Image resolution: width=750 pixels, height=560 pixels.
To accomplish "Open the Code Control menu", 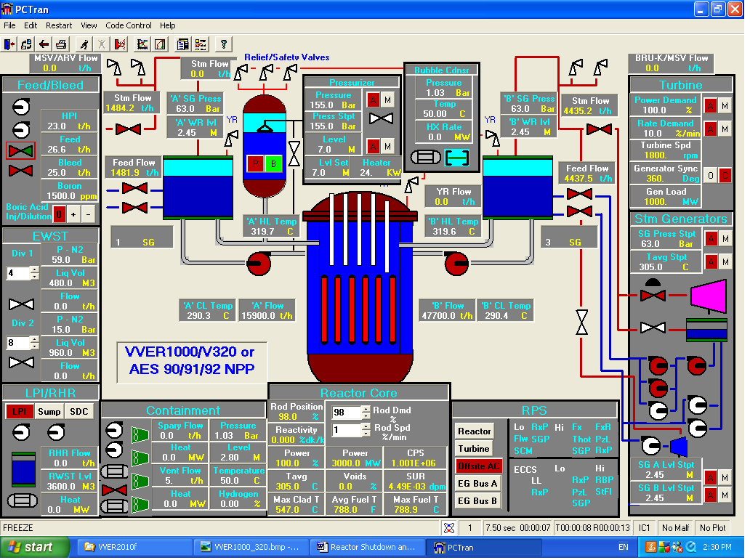I will coord(128,25).
